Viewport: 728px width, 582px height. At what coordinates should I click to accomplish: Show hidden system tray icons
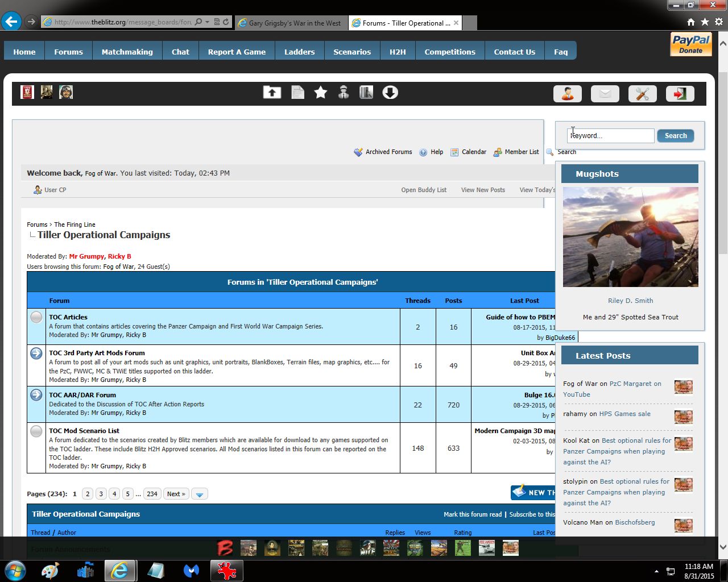[656, 571]
